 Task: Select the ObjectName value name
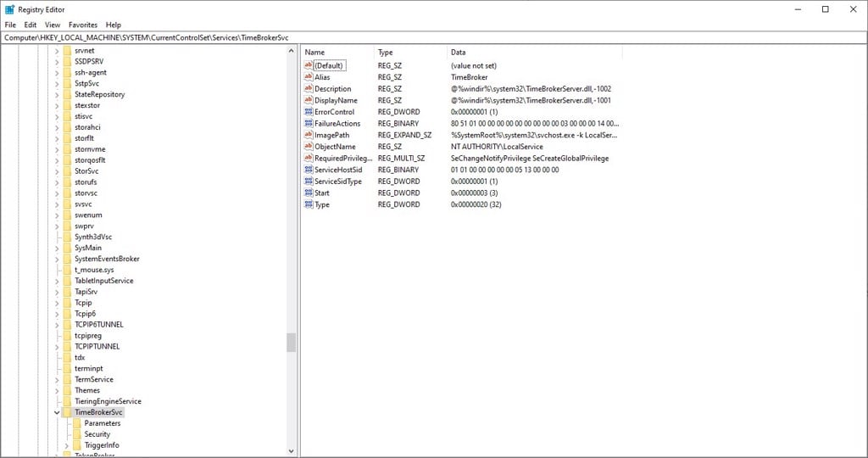(335, 147)
